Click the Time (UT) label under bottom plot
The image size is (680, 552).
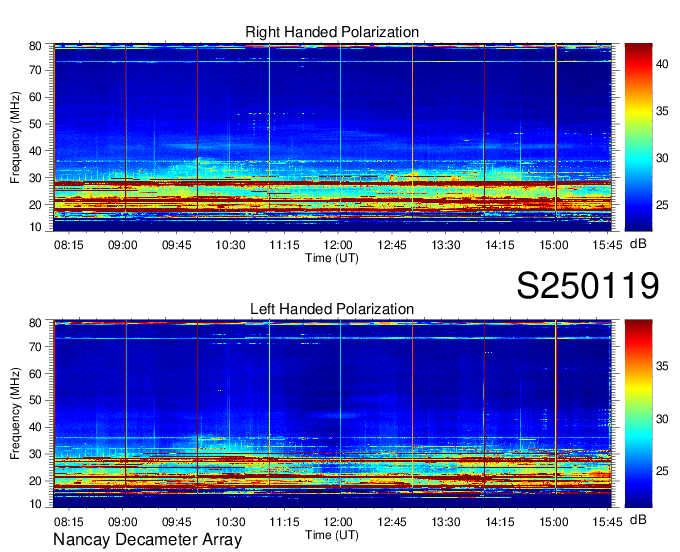(x=332, y=535)
